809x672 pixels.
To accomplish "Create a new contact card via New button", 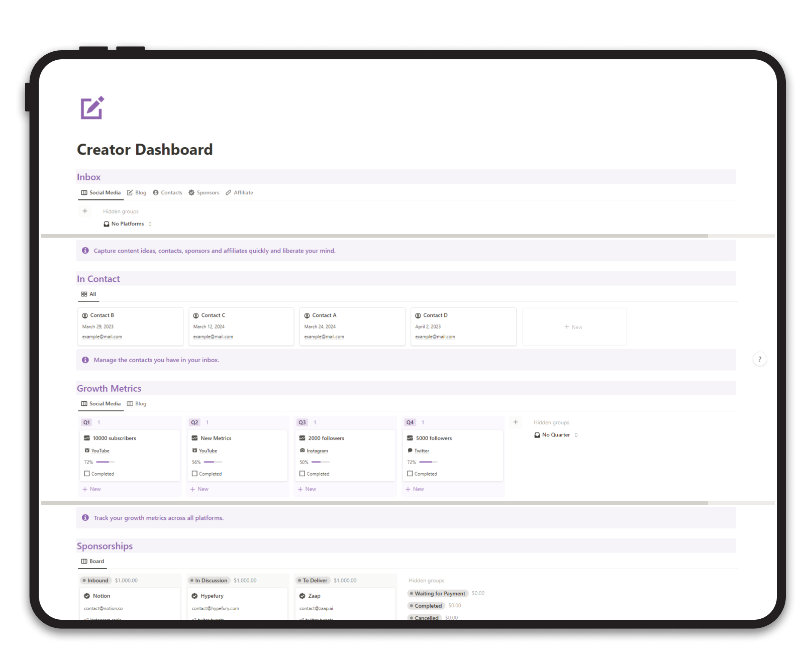I will (x=573, y=326).
